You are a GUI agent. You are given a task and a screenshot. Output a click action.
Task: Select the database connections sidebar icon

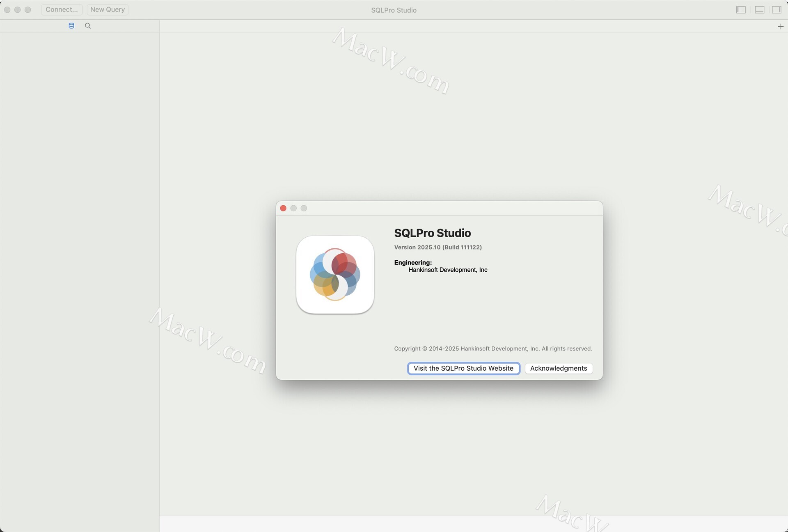pyautogui.click(x=71, y=26)
